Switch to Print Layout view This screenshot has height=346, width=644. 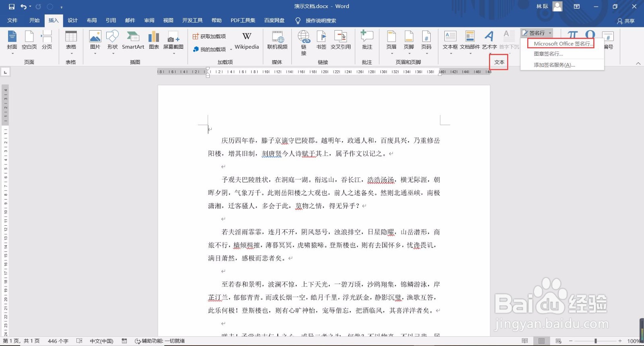(541, 341)
